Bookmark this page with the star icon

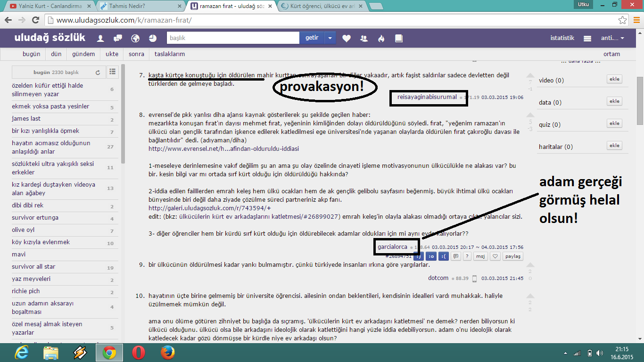(x=622, y=20)
